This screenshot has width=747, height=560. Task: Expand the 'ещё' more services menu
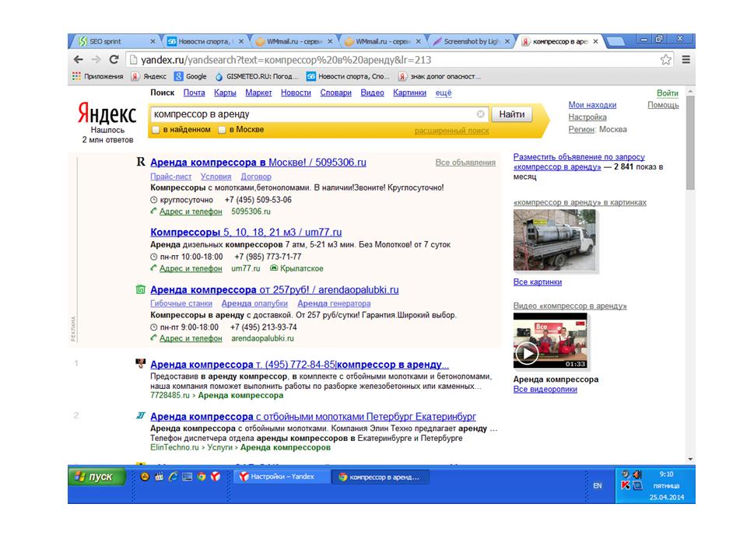pos(444,93)
